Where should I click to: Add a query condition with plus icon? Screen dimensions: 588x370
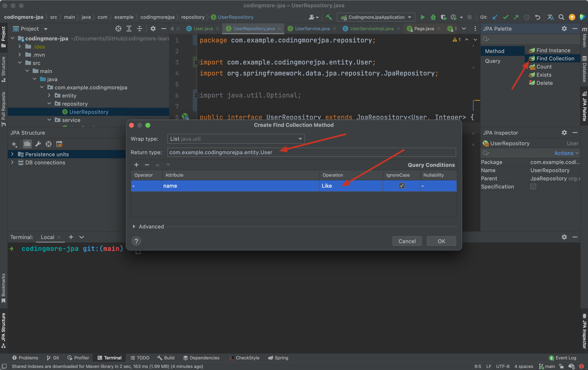136,165
